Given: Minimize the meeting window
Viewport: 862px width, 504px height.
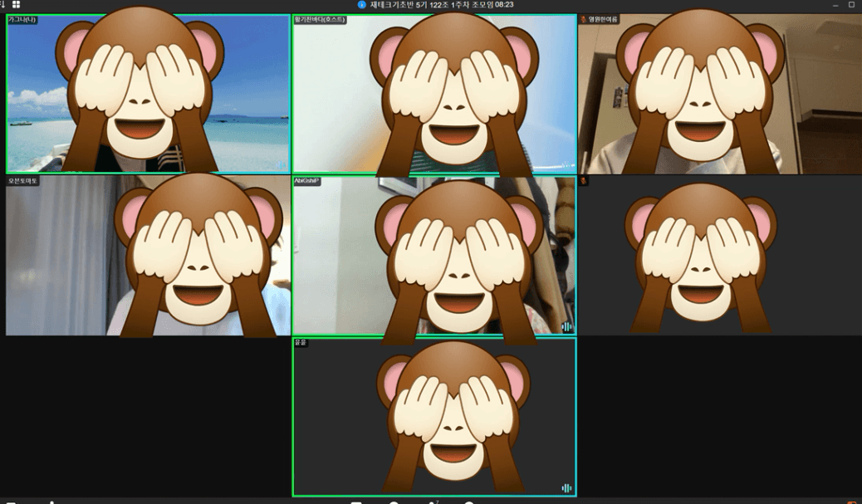Looking at the screenshot, I should (835, 4).
